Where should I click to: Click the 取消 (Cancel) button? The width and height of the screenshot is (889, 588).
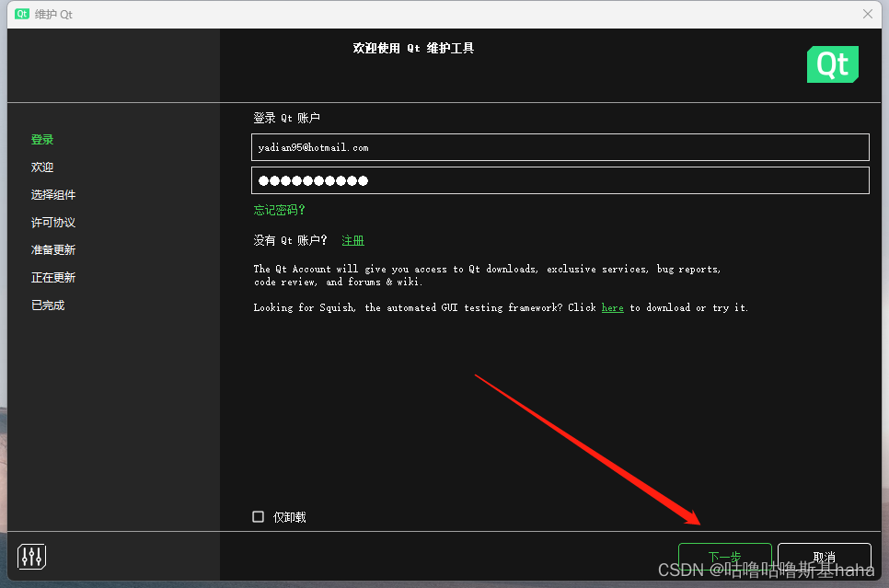click(x=824, y=556)
